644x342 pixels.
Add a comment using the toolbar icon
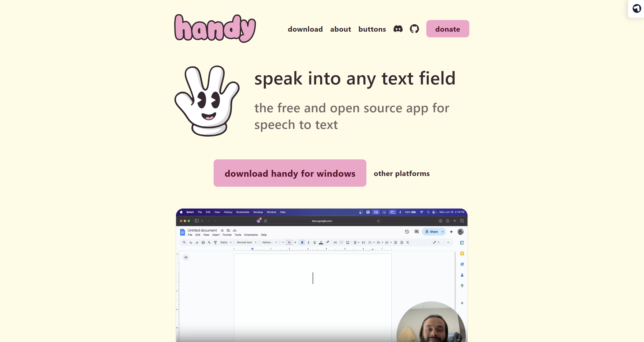pos(342,242)
